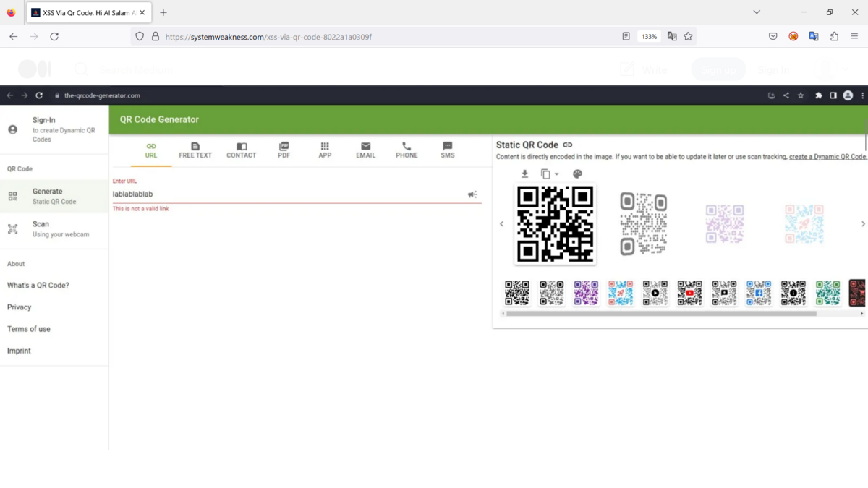Open Firefox extensions puzzle icon
This screenshot has height=488, width=868.
point(834,36)
